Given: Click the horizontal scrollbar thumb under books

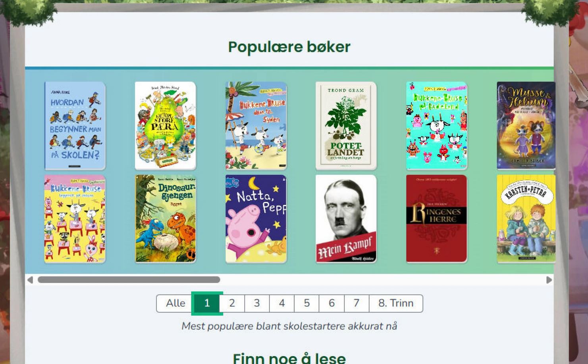Looking at the screenshot, I should click(x=129, y=280).
